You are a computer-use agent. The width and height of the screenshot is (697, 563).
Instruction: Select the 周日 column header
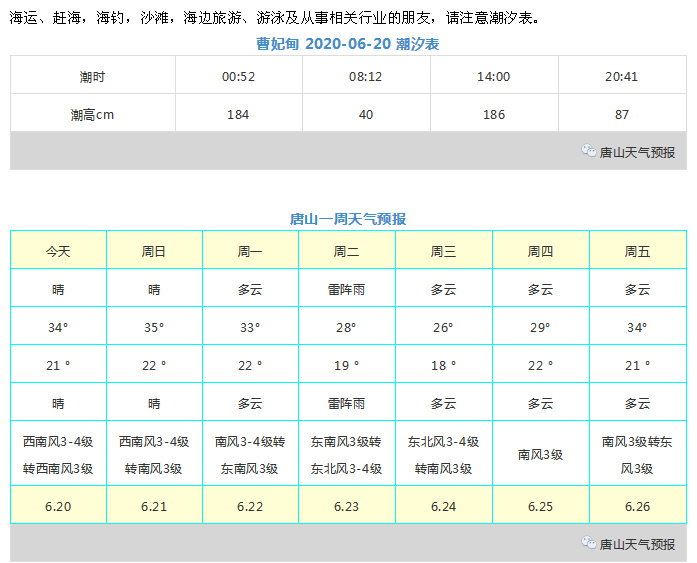[154, 251]
